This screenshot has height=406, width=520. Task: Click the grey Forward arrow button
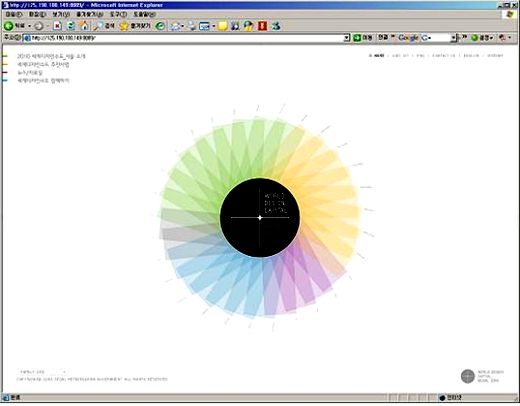39,26
